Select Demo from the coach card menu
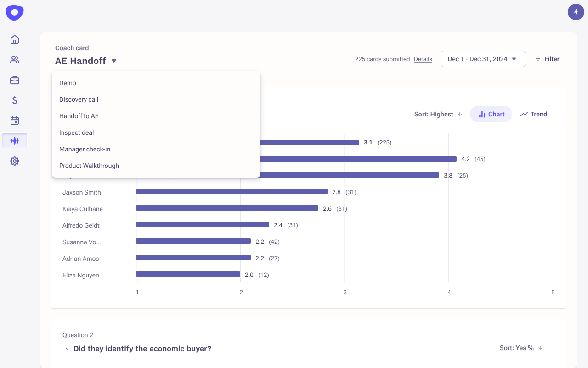 [156, 83]
